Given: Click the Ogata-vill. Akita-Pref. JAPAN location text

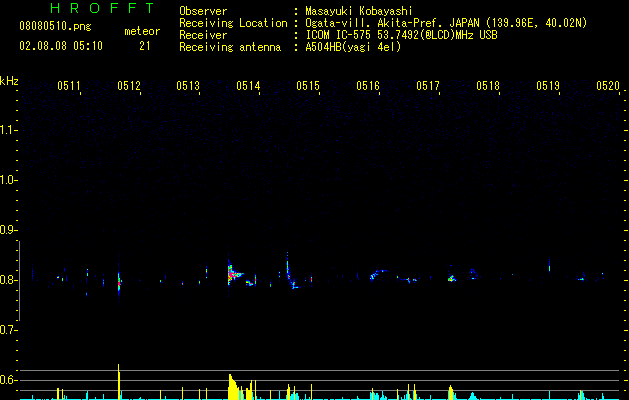Looking at the screenshot, I should [392, 23].
